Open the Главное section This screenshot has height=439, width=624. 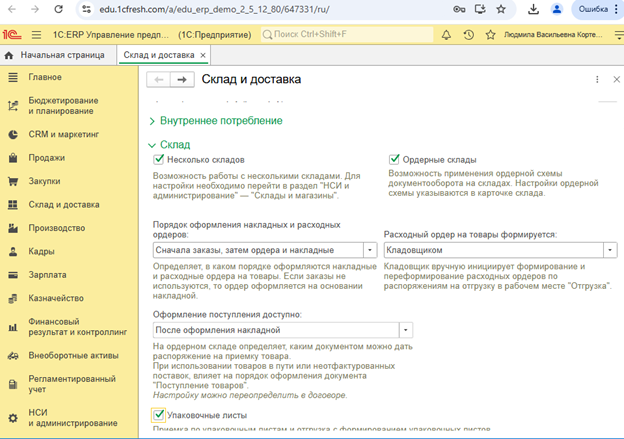(45, 77)
